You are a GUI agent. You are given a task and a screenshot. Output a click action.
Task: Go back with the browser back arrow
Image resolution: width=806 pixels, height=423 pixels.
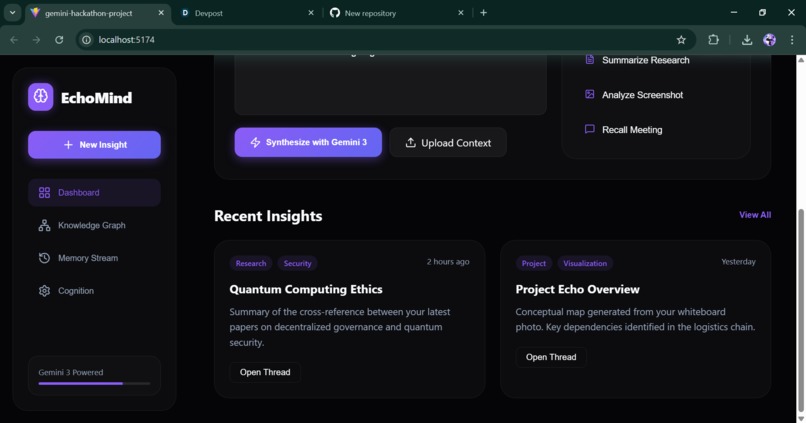[14, 40]
